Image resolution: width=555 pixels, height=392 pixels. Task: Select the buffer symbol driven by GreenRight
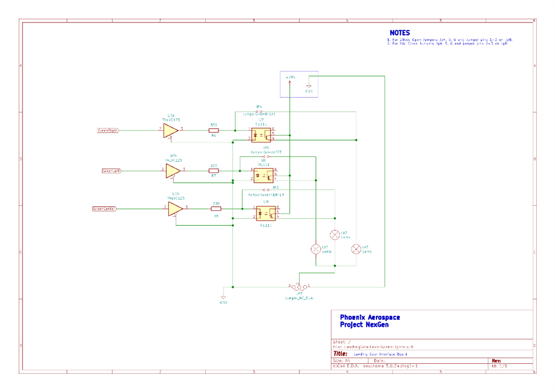click(x=170, y=130)
